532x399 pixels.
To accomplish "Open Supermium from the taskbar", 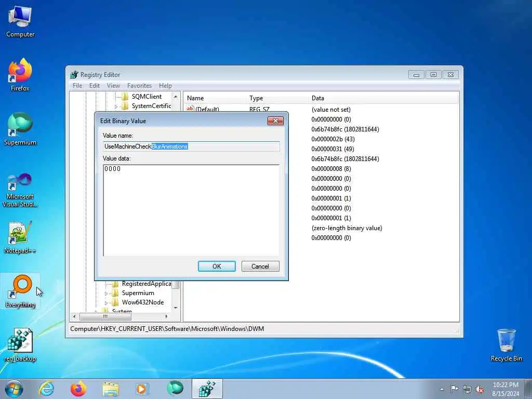I will [175, 388].
